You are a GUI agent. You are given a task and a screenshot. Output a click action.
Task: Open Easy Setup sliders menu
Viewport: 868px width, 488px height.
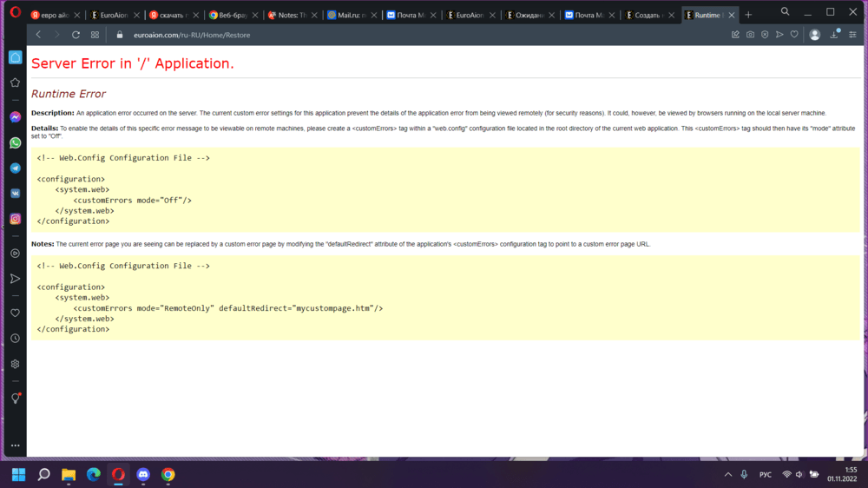click(x=852, y=35)
